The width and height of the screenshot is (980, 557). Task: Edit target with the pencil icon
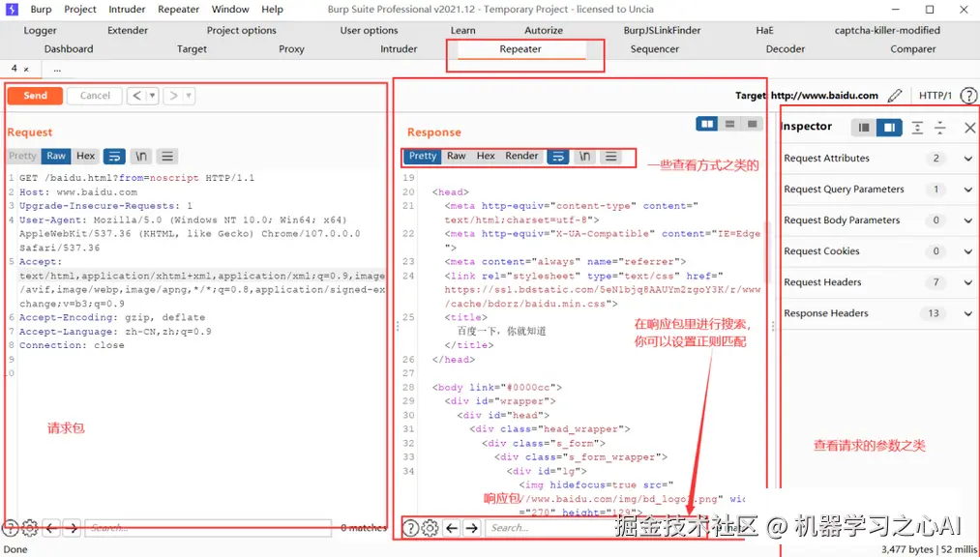(x=894, y=96)
